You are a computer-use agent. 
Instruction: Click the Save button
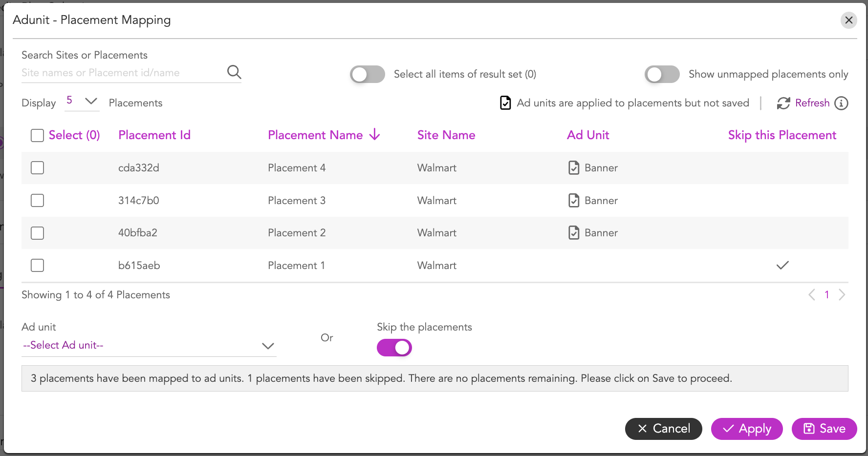coord(825,429)
